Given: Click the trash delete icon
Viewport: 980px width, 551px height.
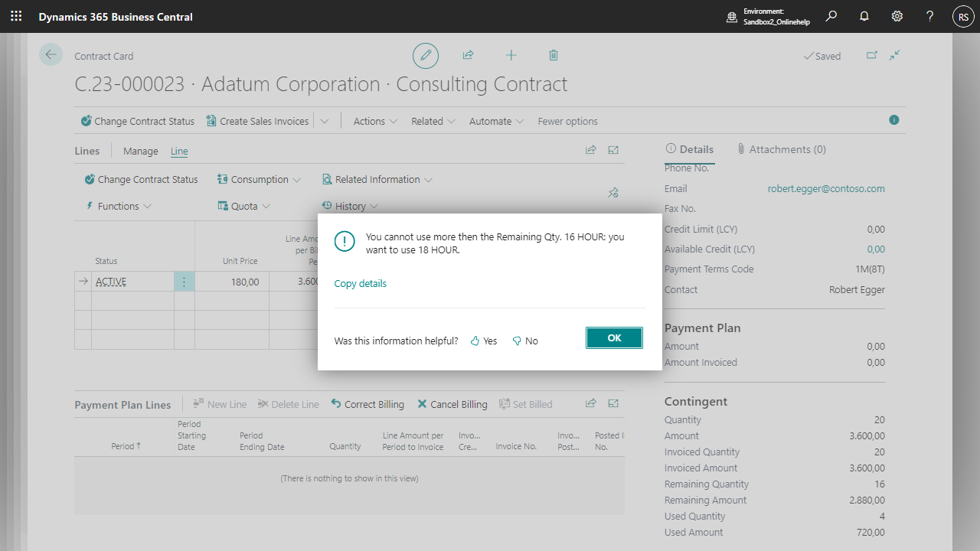Looking at the screenshot, I should [554, 55].
